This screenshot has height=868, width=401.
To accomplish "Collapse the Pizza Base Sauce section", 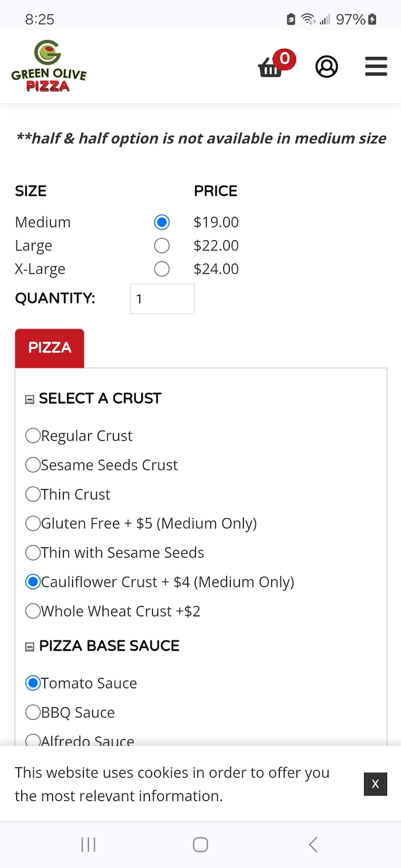I will coord(30,647).
